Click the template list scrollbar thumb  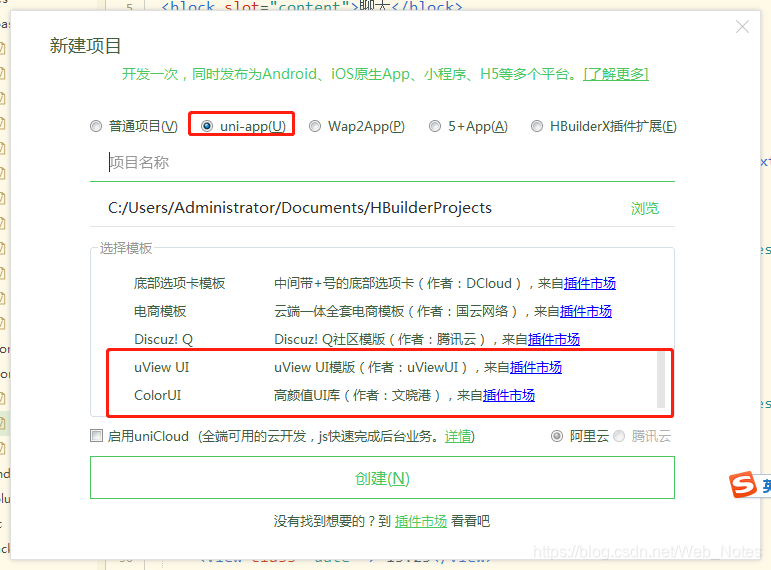point(661,380)
